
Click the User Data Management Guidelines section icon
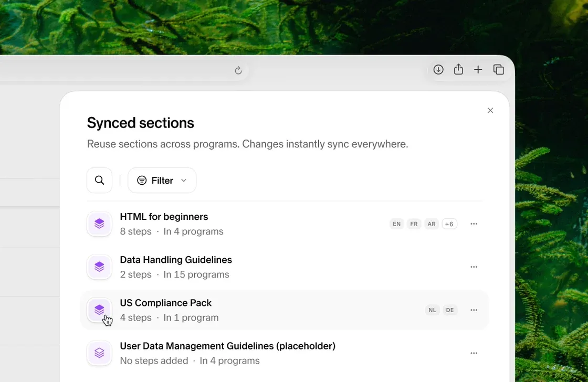[x=99, y=353]
